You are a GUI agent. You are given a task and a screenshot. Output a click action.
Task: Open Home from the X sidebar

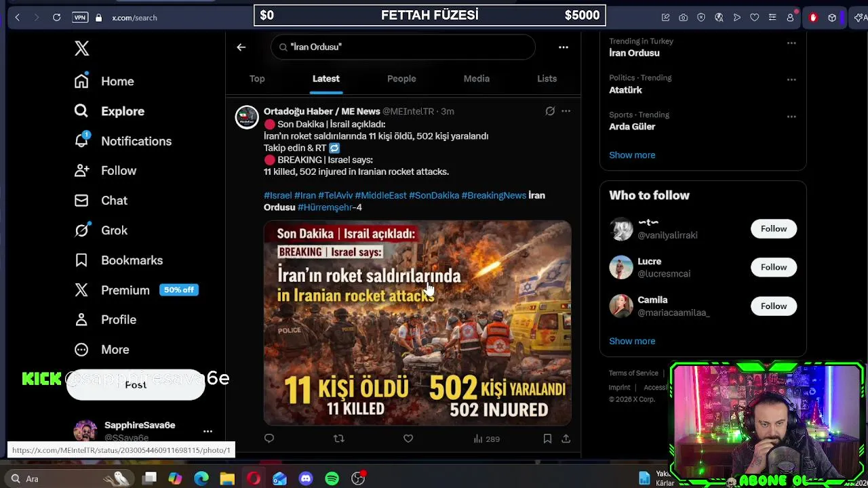pyautogui.click(x=104, y=81)
